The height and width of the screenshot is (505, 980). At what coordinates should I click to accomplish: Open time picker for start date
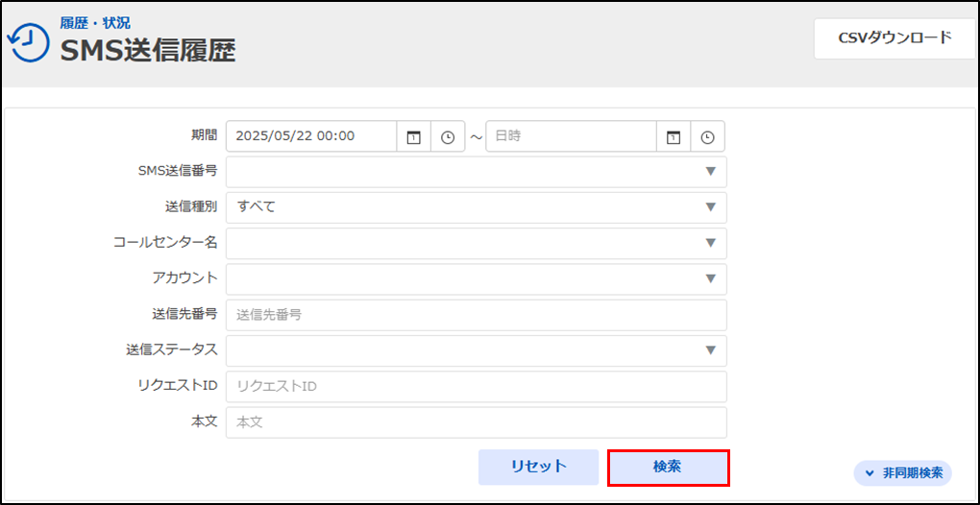(448, 137)
